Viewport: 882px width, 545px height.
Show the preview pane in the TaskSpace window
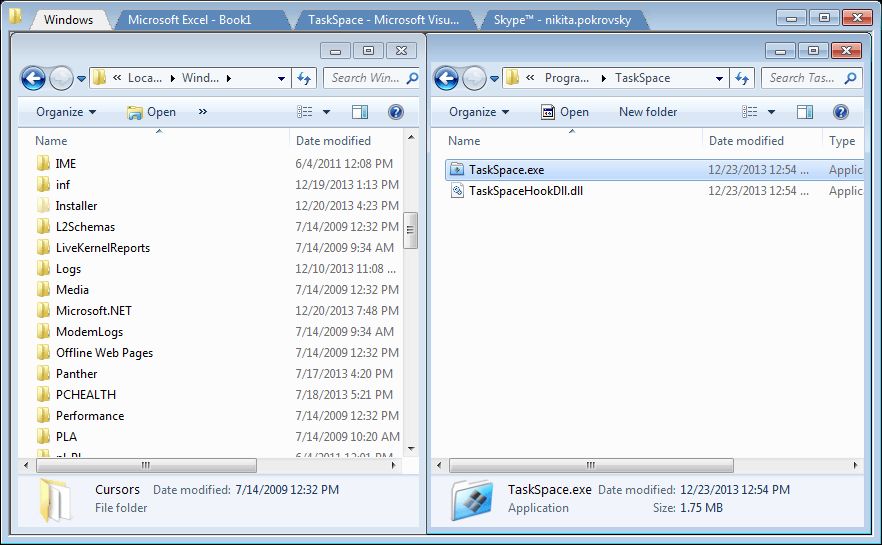pyautogui.click(x=805, y=112)
